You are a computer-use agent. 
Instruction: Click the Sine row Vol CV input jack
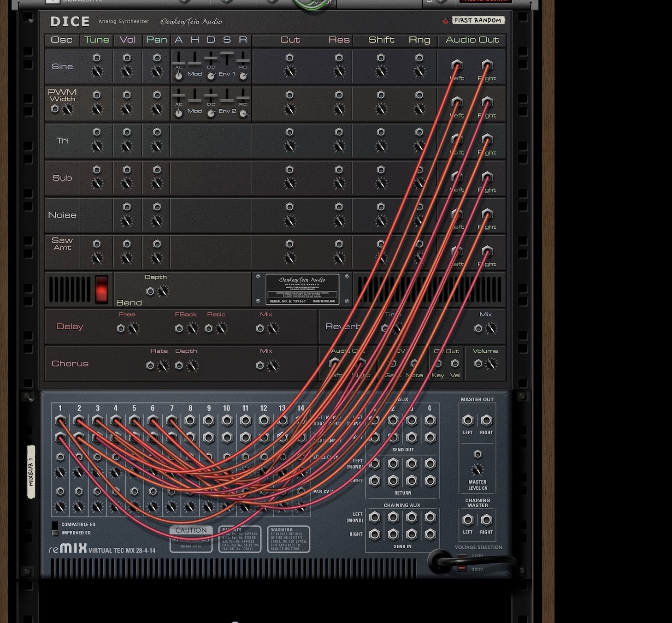tap(127, 58)
